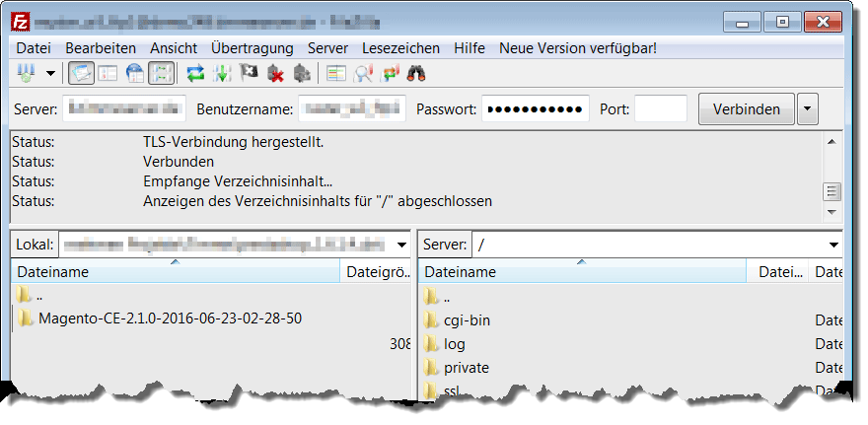Open the Datei menu

click(x=34, y=48)
